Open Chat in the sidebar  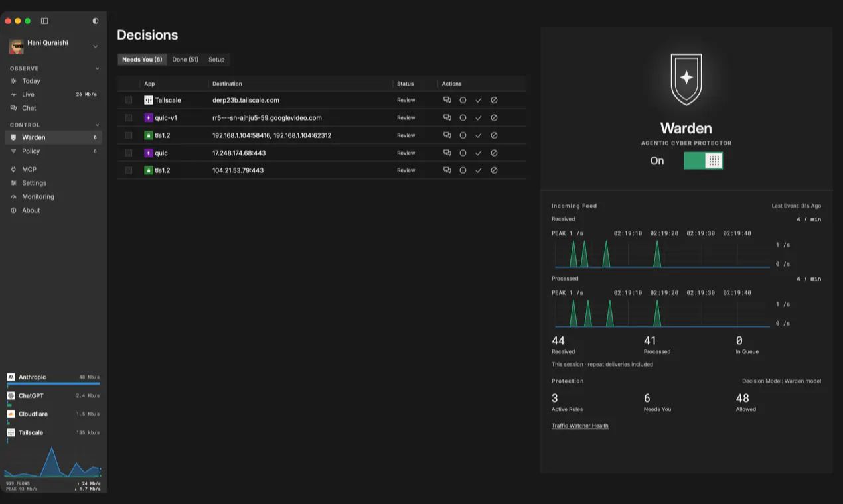coord(53,108)
